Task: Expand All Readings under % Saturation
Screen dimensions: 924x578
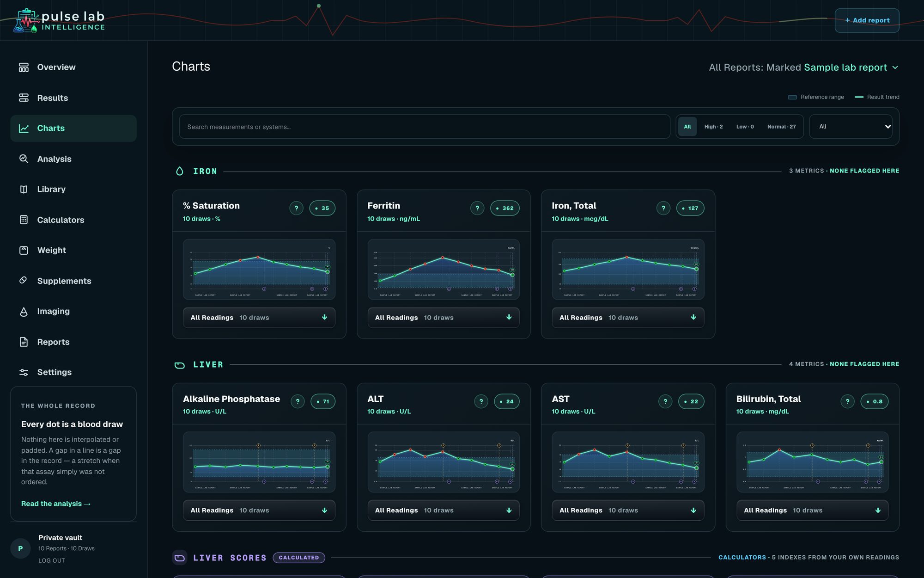Action: pos(259,318)
